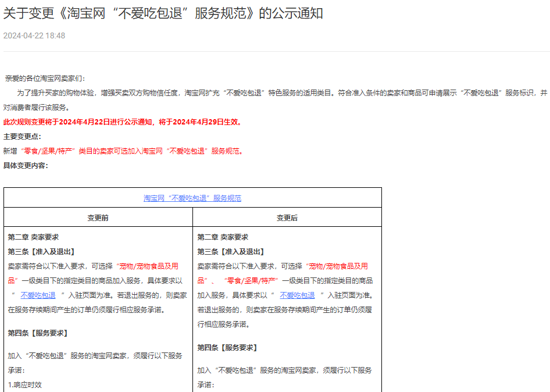Click the greeting line 亲爱的各位淘宝网卖家们
Screen dimensions: 550x392
(x=45, y=79)
